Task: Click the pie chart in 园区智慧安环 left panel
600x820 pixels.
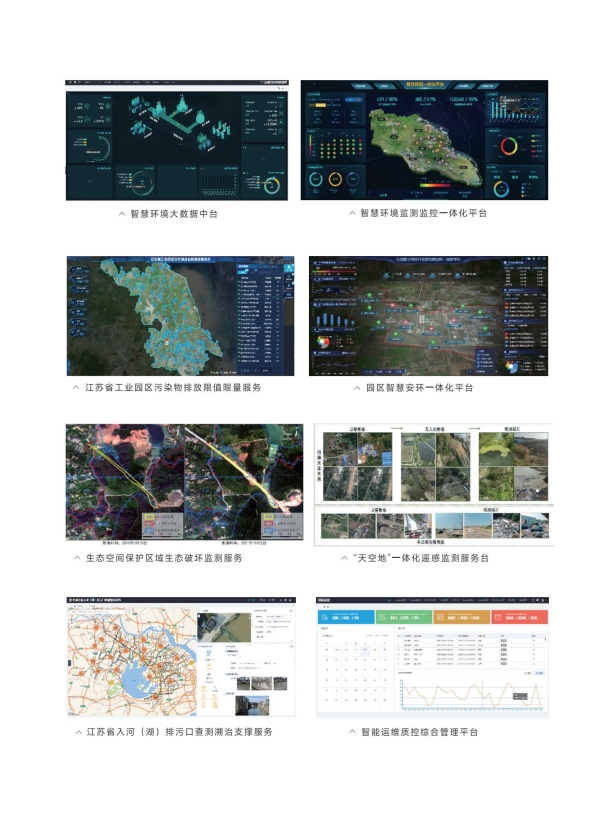Action: point(323,342)
